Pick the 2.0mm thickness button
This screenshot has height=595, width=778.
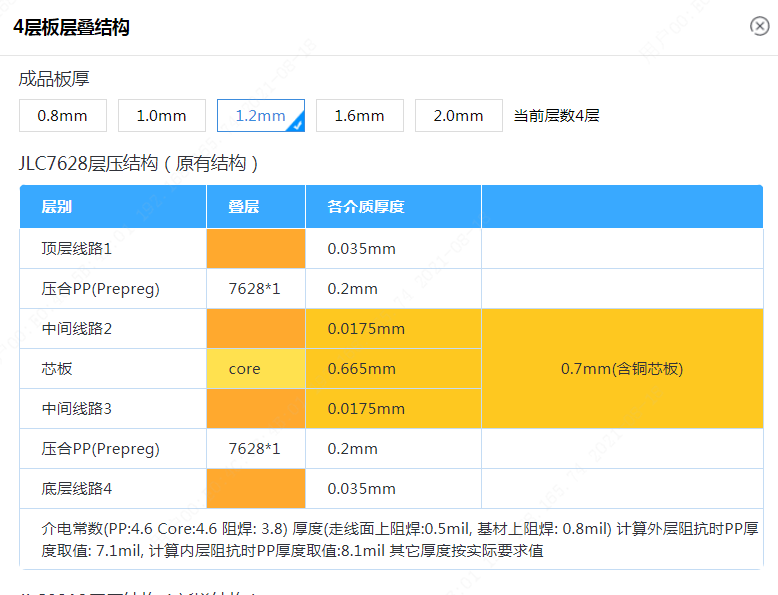(x=458, y=116)
